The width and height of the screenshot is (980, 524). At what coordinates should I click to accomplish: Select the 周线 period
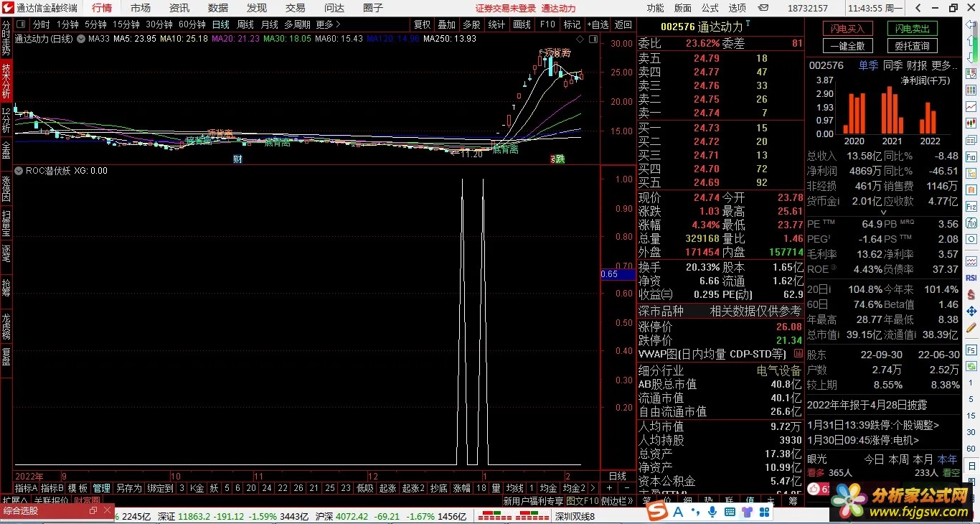[245, 24]
